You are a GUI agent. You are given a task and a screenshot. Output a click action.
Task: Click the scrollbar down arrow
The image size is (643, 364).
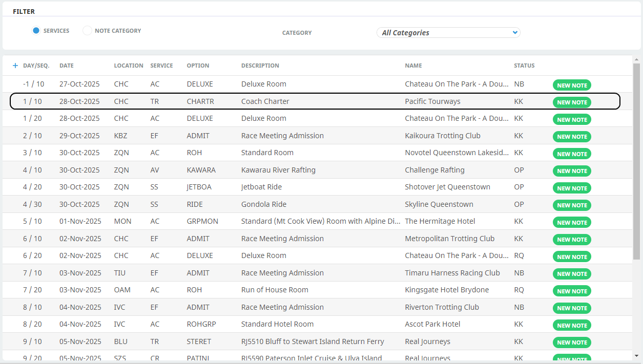click(x=636, y=356)
